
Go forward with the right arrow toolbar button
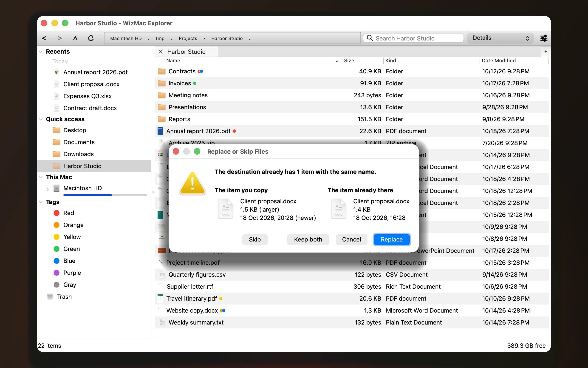59,38
